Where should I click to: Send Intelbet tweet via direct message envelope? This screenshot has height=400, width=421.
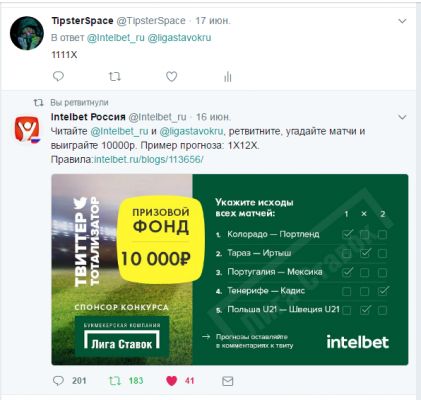[228, 381]
